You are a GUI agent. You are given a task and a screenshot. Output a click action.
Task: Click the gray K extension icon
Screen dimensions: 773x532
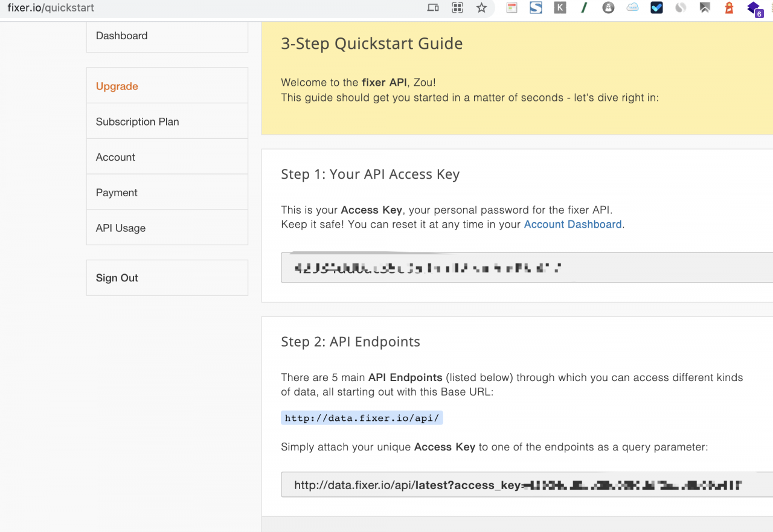pos(560,8)
